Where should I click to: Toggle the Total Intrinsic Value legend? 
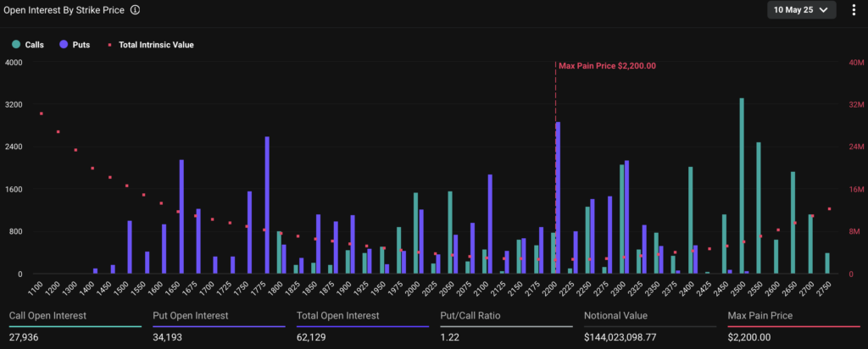coord(155,44)
